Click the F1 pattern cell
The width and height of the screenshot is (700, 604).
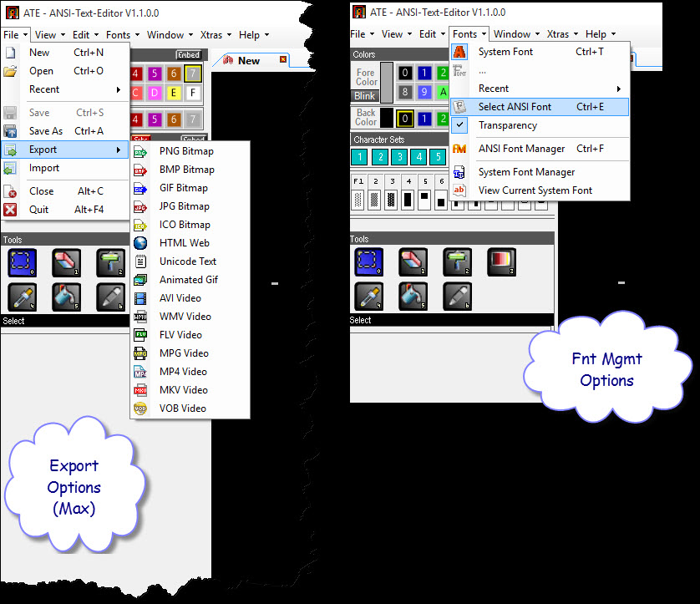coord(358,195)
